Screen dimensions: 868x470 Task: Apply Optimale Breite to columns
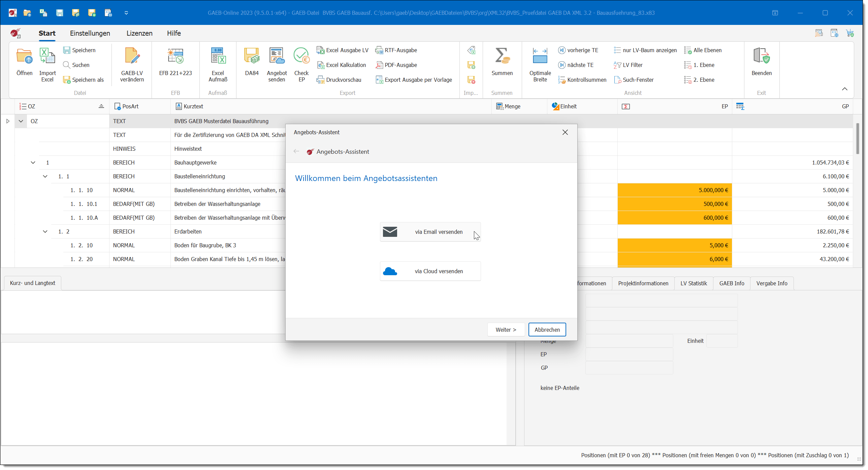pyautogui.click(x=540, y=64)
